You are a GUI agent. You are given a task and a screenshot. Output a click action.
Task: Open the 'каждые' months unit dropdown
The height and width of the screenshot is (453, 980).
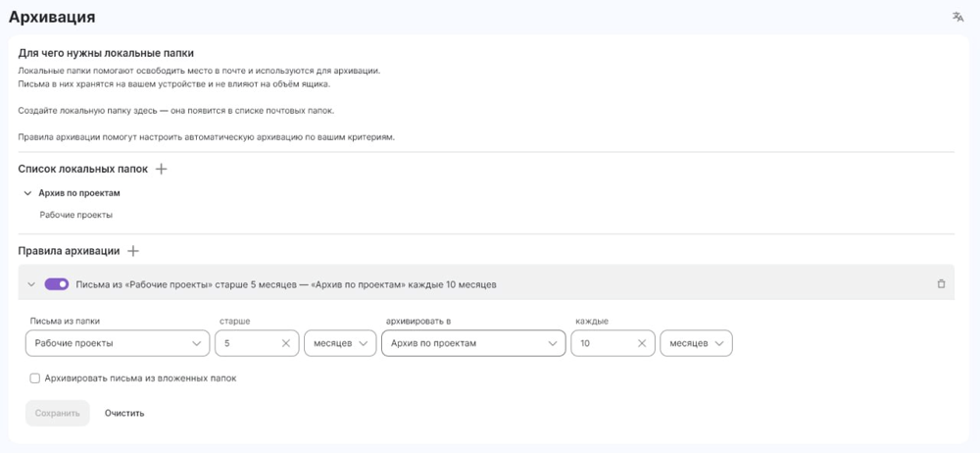696,343
